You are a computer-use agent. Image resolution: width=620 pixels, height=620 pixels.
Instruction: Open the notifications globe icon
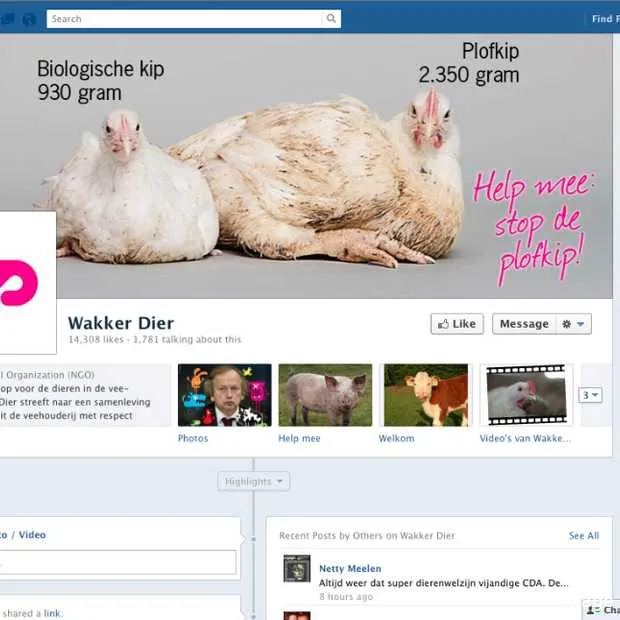pos(29,19)
